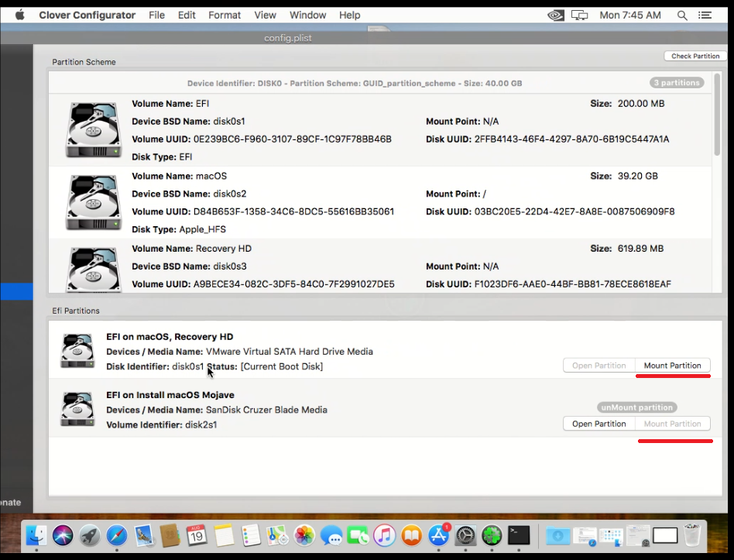Click the 3 partitions badge
Image resolution: width=734 pixels, height=560 pixels.
(x=677, y=83)
